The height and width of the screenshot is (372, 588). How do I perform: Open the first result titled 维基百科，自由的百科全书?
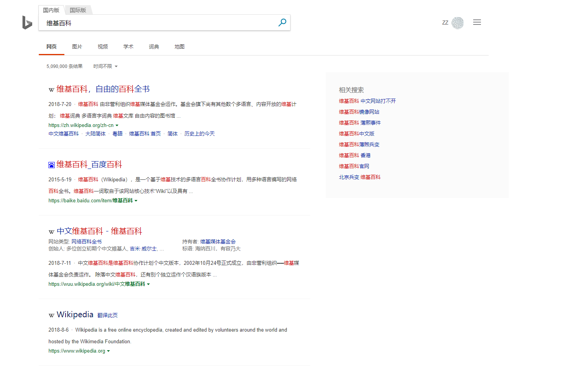[x=103, y=89]
